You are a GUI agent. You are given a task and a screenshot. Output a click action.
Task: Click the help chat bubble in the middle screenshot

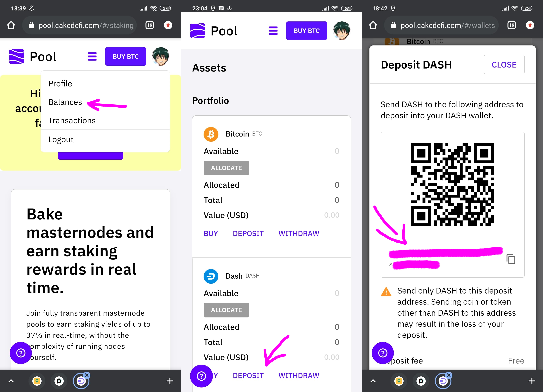(x=201, y=376)
